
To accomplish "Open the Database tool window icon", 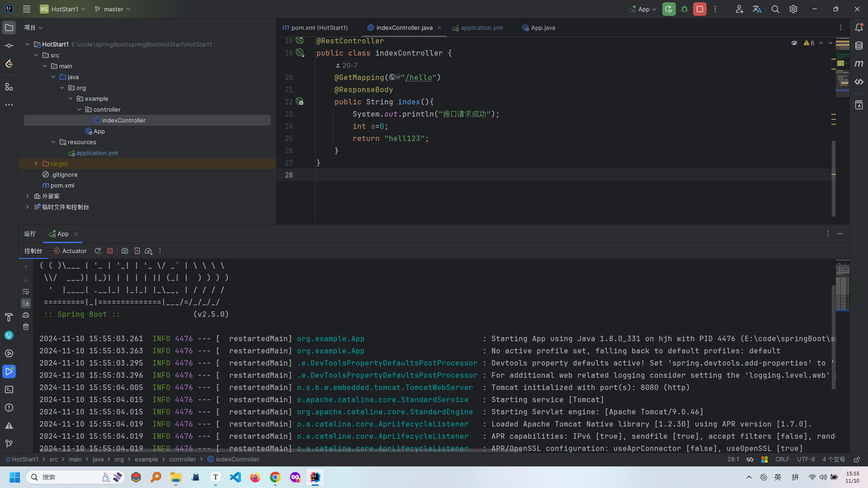I will coord(859,46).
